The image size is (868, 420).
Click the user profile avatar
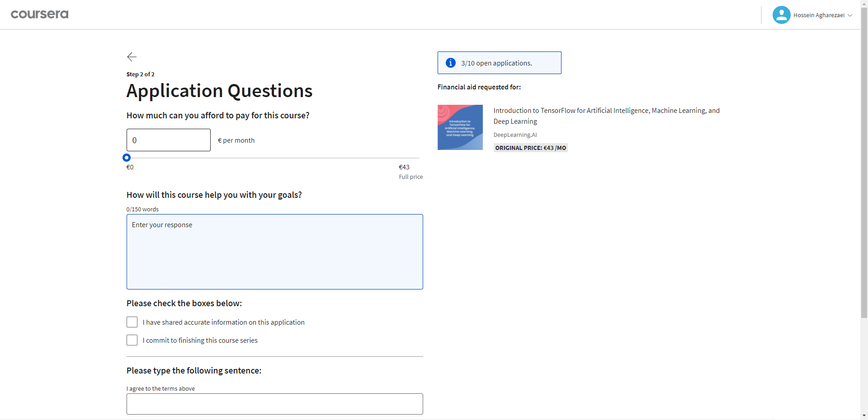click(x=781, y=14)
